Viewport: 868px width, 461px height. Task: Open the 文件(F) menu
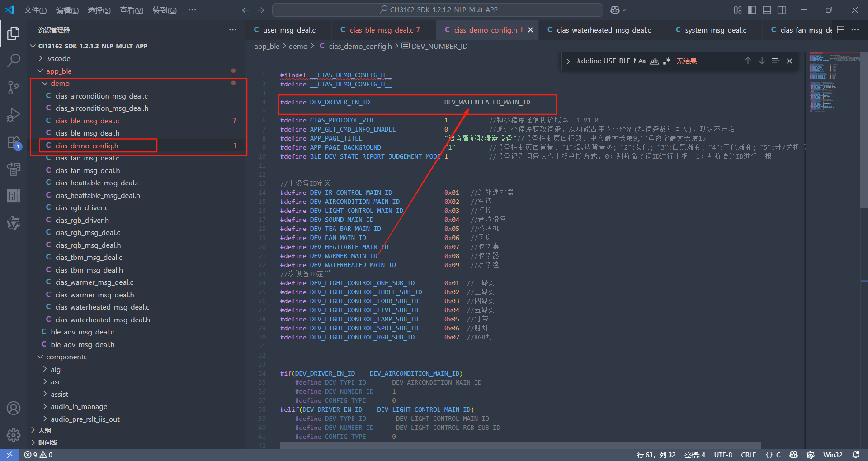[35, 10]
